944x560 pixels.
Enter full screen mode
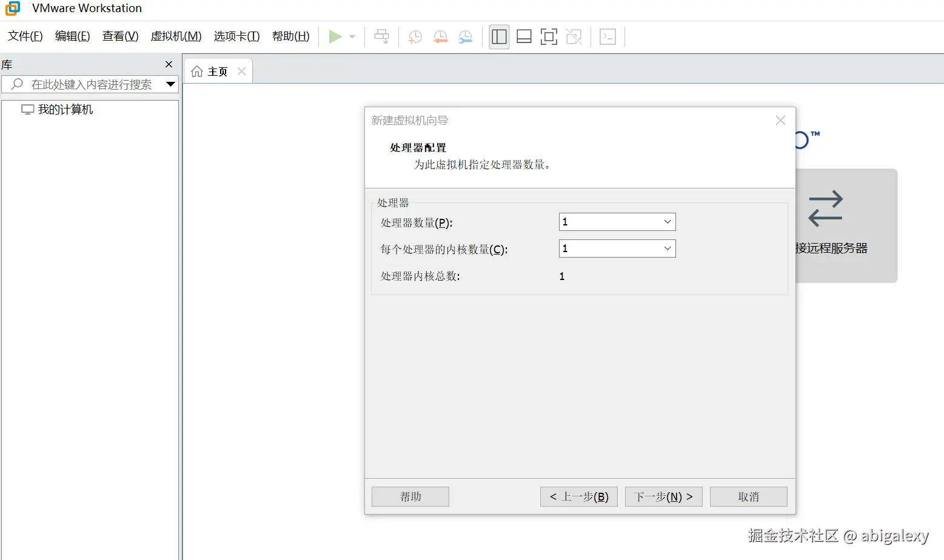pyautogui.click(x=549, y=36)
